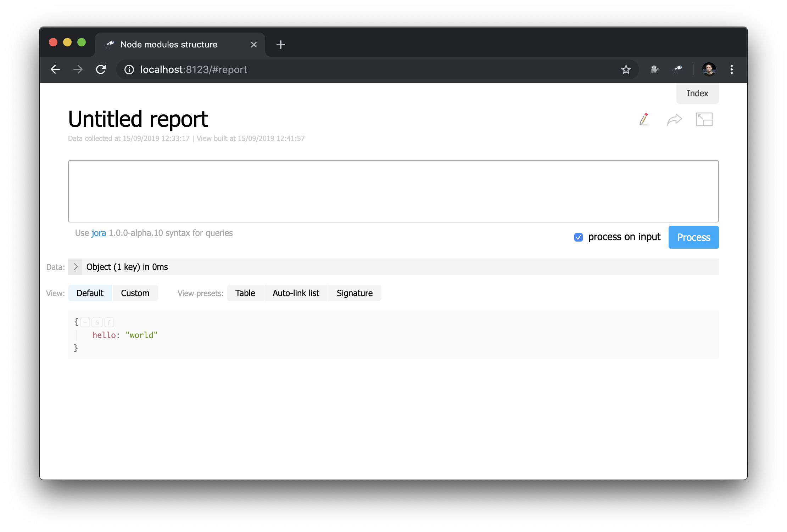Select the Signature view preset

[x=355, y=293]
